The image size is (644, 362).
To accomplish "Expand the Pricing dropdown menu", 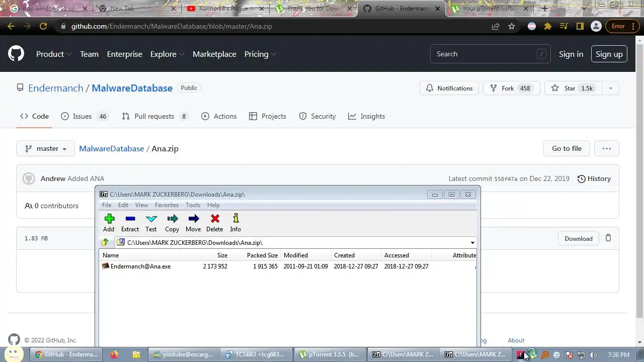I will [260, 54].
